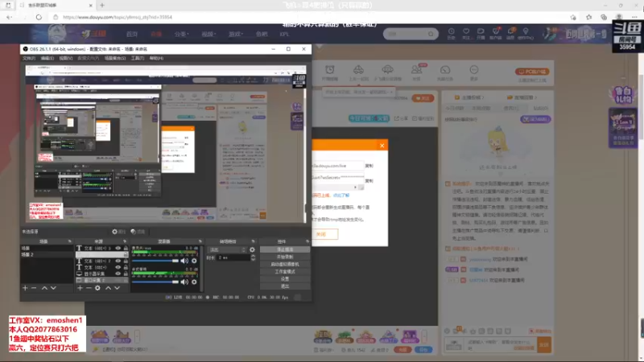Open the OBS 帮助(H) menu
The image size is (644, 362).
(x=156, y=58)
